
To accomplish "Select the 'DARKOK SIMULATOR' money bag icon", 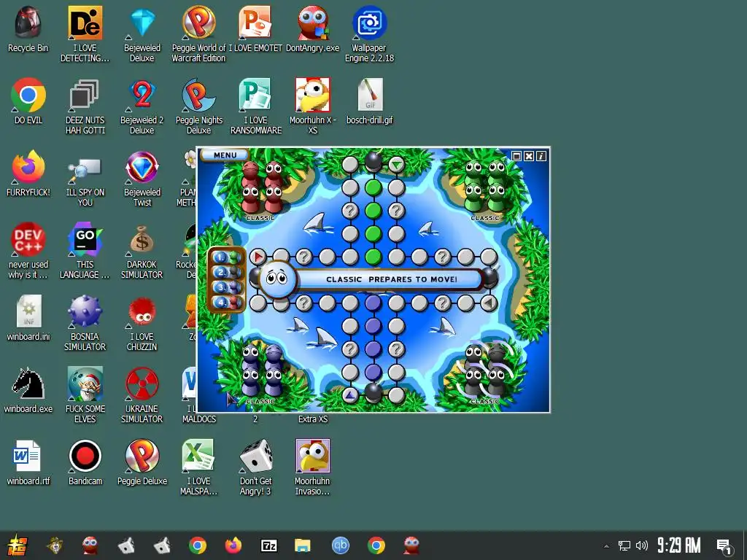I will tap(142, 251).
